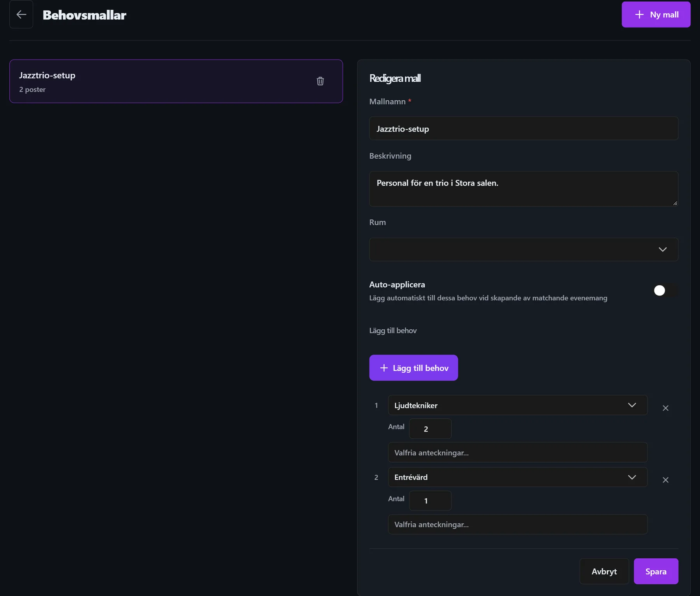Save the template with Spara
This screenshot has height=596, width=700.
pos(656,572)
